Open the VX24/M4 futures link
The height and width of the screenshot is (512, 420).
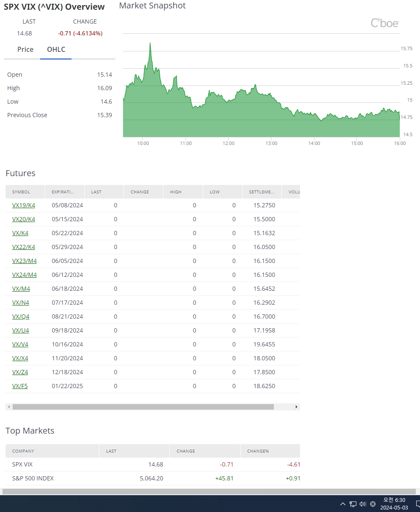pyautogui.click(x=24, y=275)
